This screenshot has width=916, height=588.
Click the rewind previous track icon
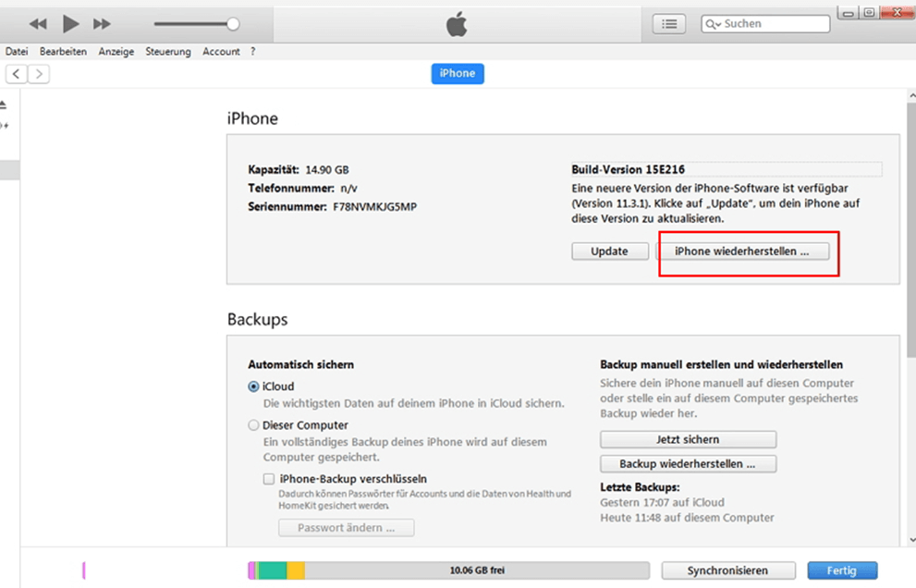click(38, 24)
